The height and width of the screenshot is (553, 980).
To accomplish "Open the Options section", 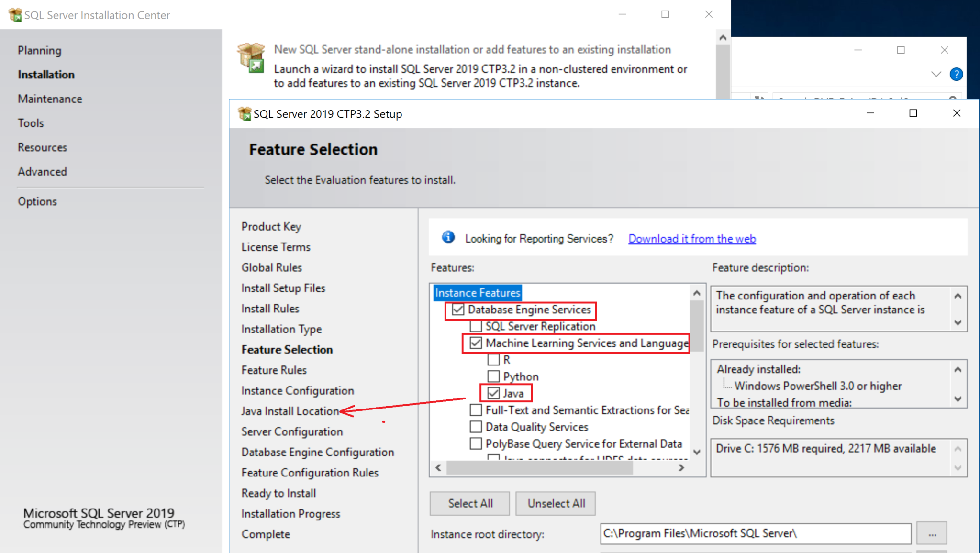I will 37,201.
